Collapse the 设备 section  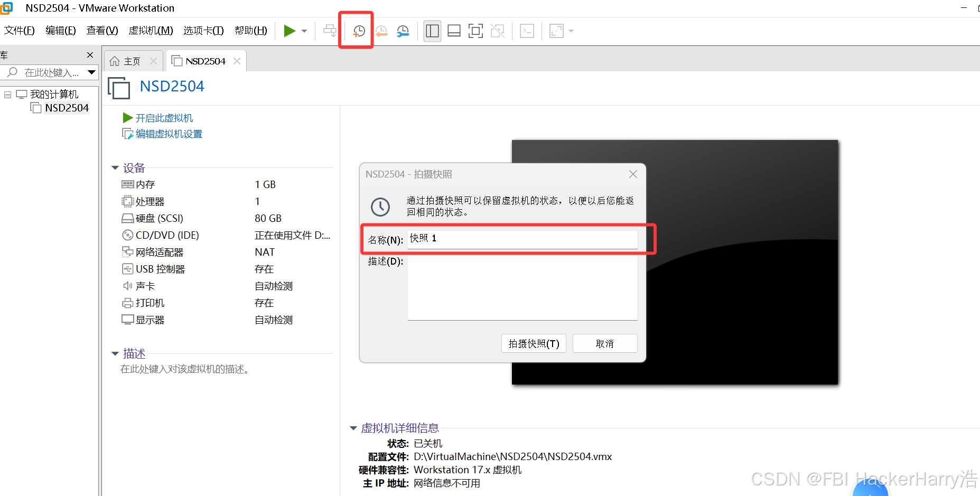pyautogui.click(x=115, y=168)
